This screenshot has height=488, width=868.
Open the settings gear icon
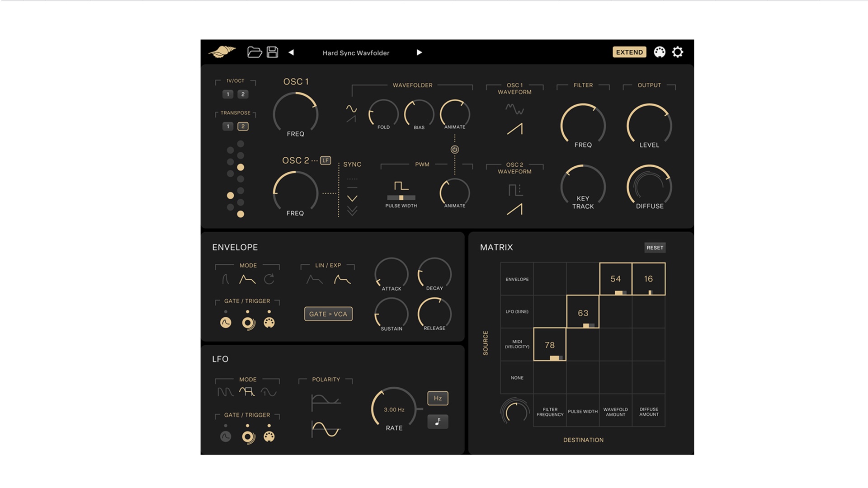pyautogui.click(x=677, y=52)
